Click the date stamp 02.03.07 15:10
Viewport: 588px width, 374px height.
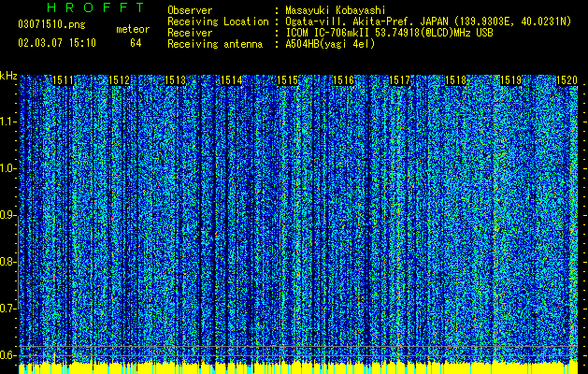coord(57,43)
